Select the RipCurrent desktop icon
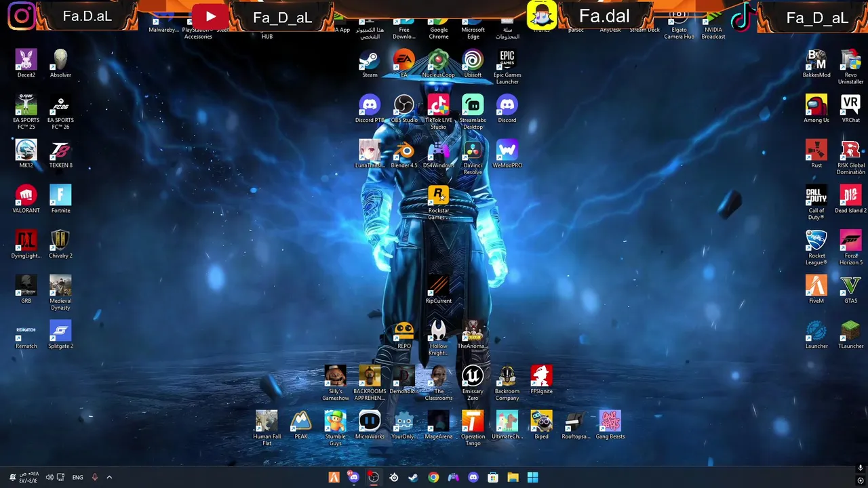The width and height of the screenshot is (868, 488). pos(439,290)
